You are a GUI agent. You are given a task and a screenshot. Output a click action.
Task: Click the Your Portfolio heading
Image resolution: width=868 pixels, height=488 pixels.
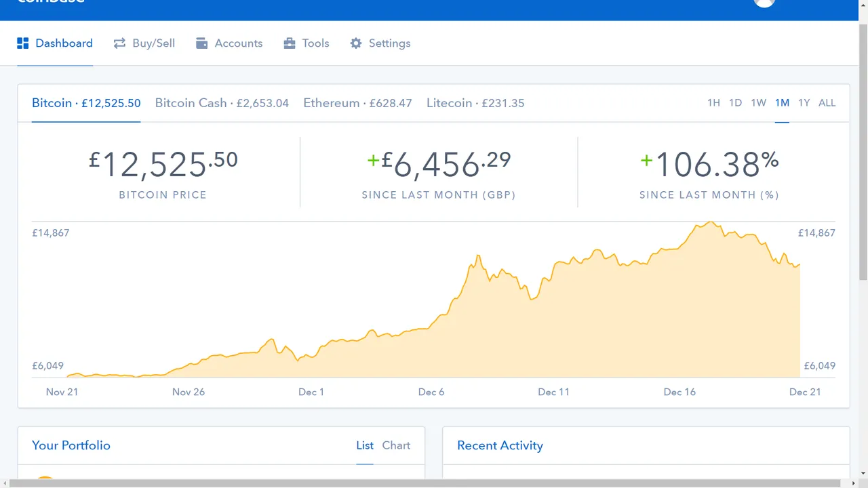[x=71, y=445]
